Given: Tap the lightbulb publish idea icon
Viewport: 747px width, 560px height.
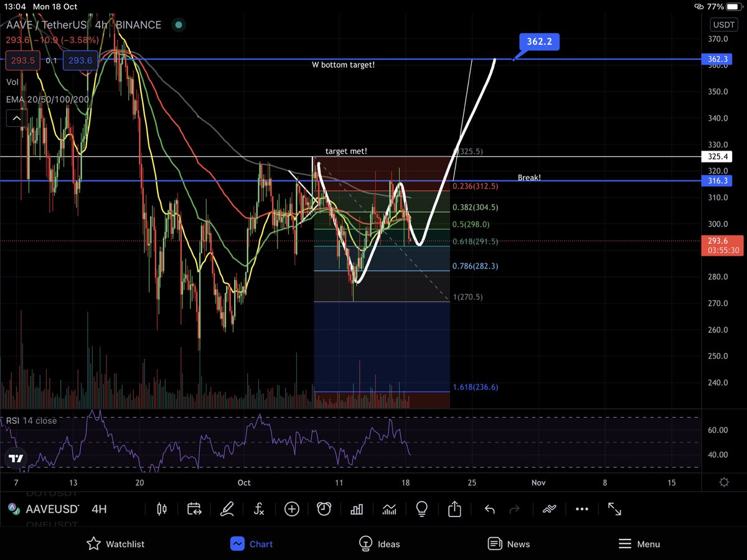Looking at the screenshot, I should [x=421, y=509].
